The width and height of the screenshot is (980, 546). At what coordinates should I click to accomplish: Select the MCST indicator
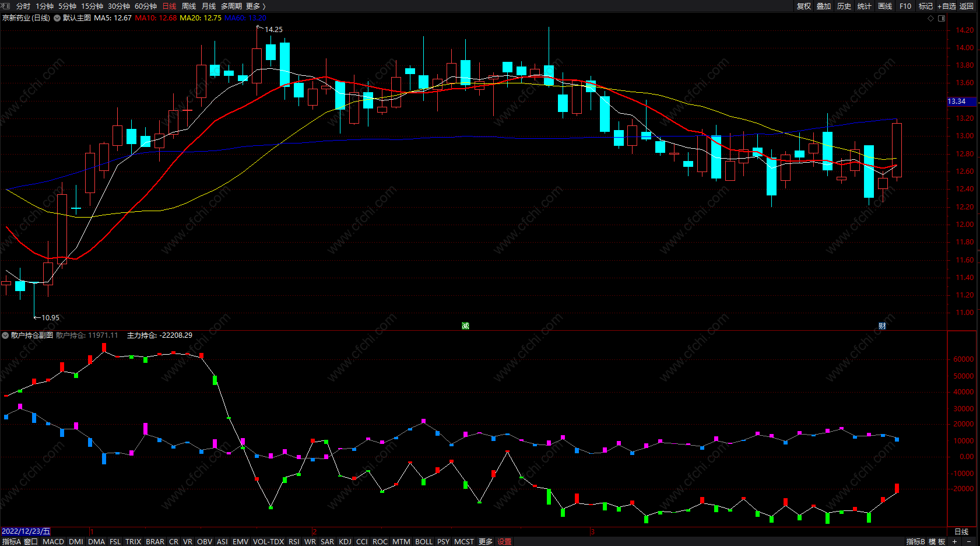[x=464, y=542]
